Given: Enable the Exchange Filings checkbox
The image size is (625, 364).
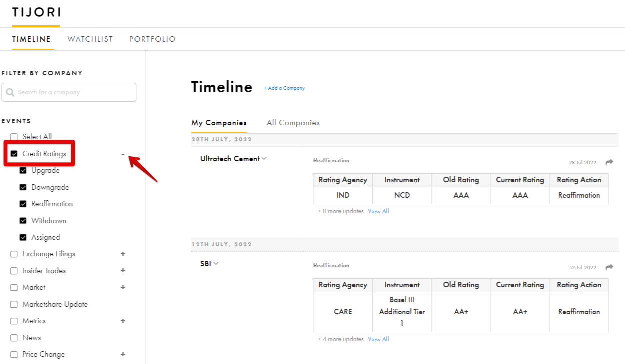Looking at the screenshot, I should point(14,254).
